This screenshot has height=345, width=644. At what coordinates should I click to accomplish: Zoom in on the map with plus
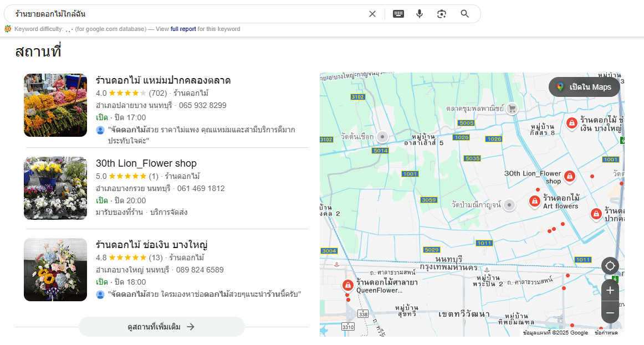610,290
